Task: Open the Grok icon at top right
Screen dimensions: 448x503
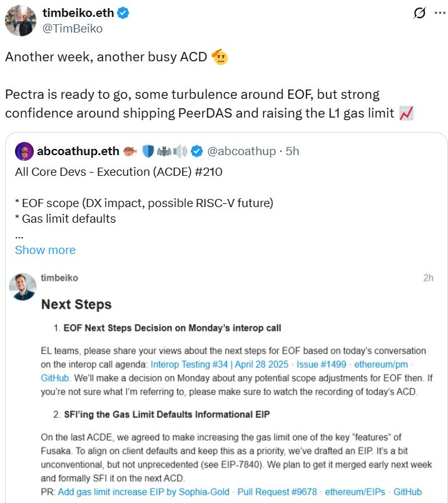Action: [x=420, y=14]
